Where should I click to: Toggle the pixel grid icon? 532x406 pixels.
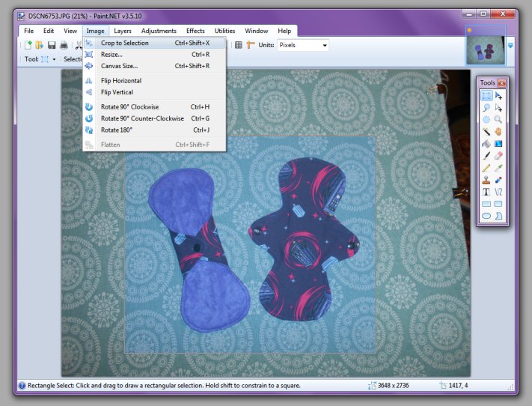(238, 45)
